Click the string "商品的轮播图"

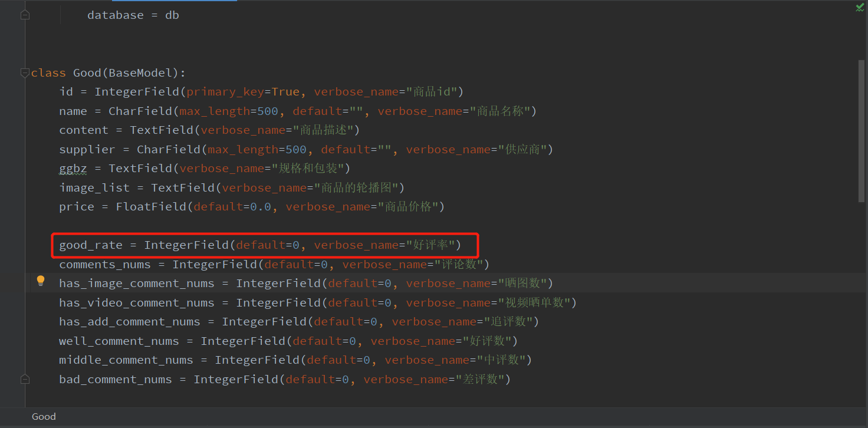click(356, 187)
